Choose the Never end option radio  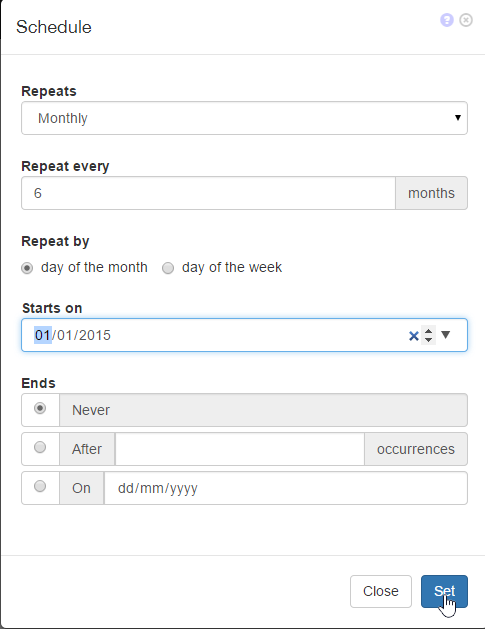(x=40, y=408)
